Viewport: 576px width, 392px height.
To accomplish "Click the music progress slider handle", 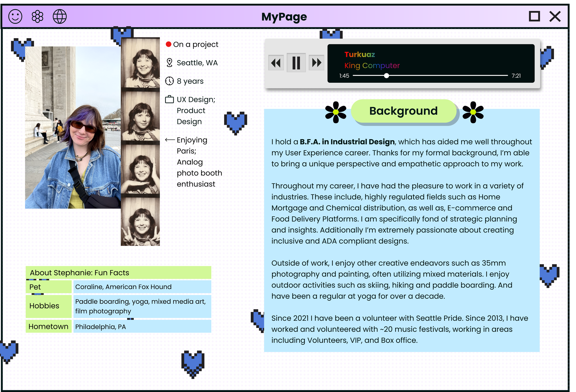I will tap(386, 76).
